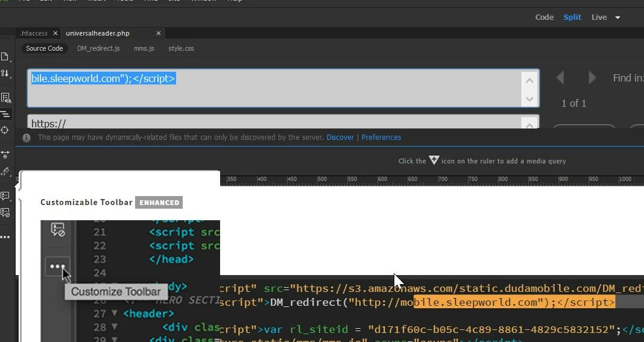Open the mms.js related file
The image size is (644, 342).
pyautogui.click(x=144, y=48)
